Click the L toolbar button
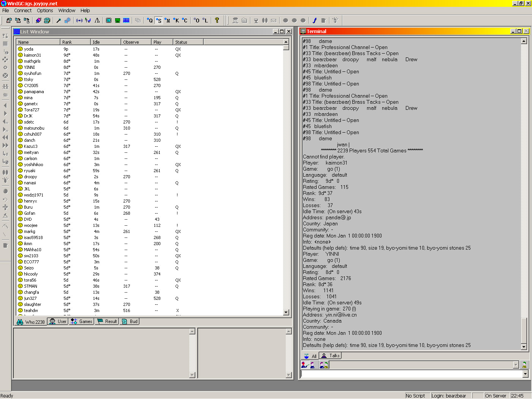Viewport: 532px width, 399px height. click(x=205, y=21)
